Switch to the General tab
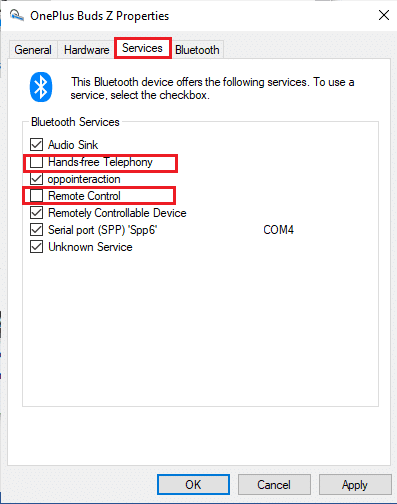Image resolution: width=397 pixels, height=504 pixels. point(33,50)
